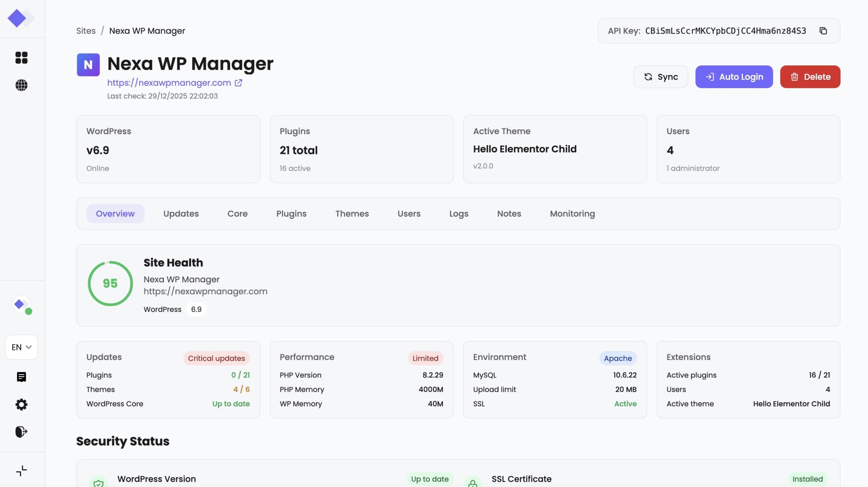Switch to the Monitoring tab
Image resolution: width=868 pixels, height=487 pixels.
(x=572, y=214)
